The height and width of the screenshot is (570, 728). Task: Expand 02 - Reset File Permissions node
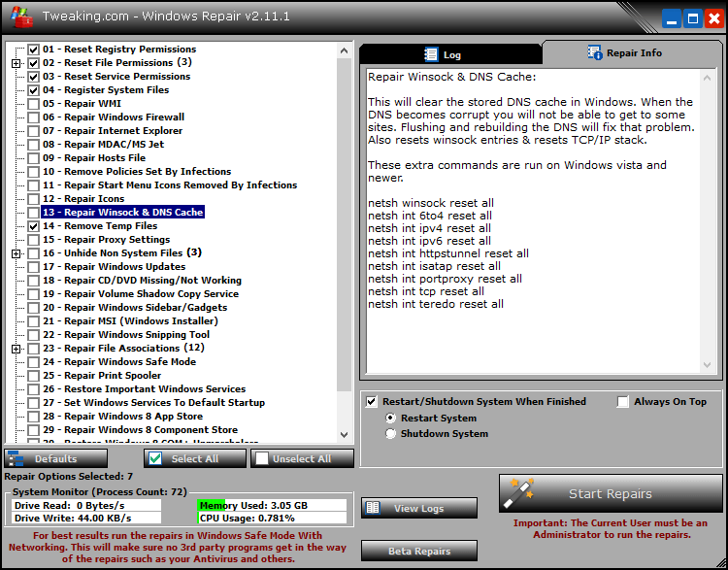[16, 63]
